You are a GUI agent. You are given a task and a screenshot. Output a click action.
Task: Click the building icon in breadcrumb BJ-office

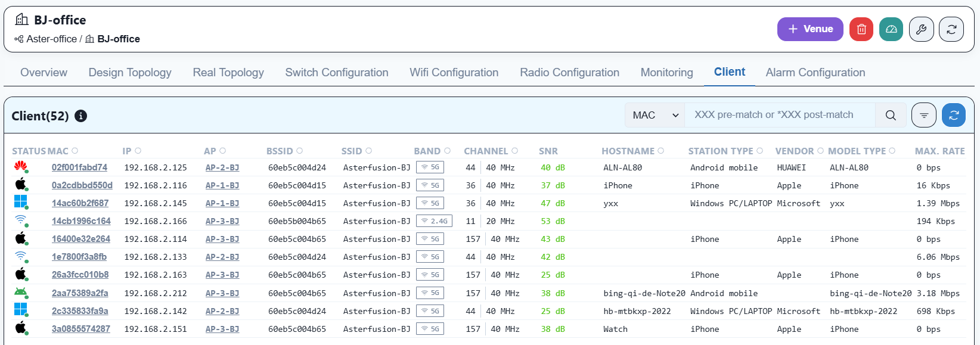pyautogui.click(x=90, y=39)
